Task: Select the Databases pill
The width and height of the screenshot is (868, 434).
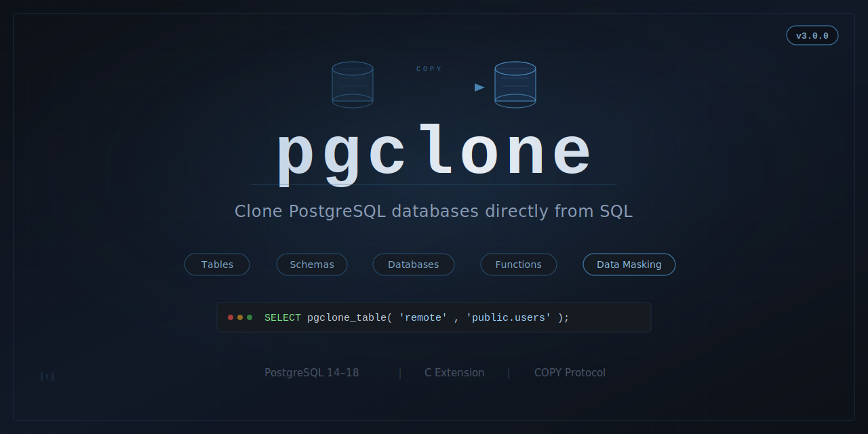Action: tap(414, 264)
